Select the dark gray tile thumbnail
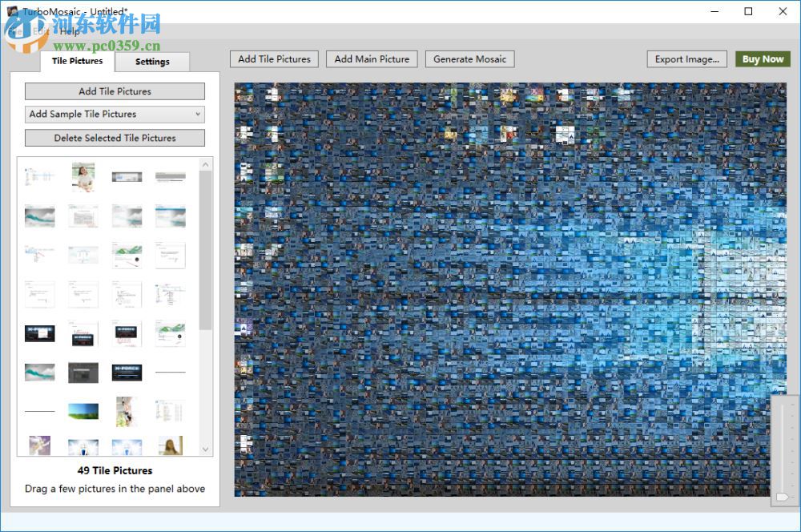This screenshot has height=532, width=801. 83,373
